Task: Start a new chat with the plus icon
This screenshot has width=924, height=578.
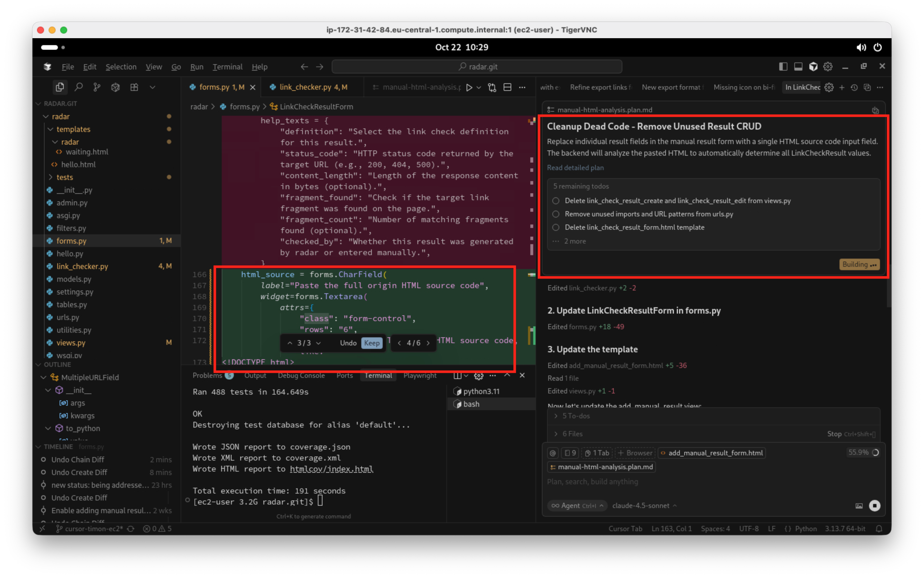Action: (841, 88)
